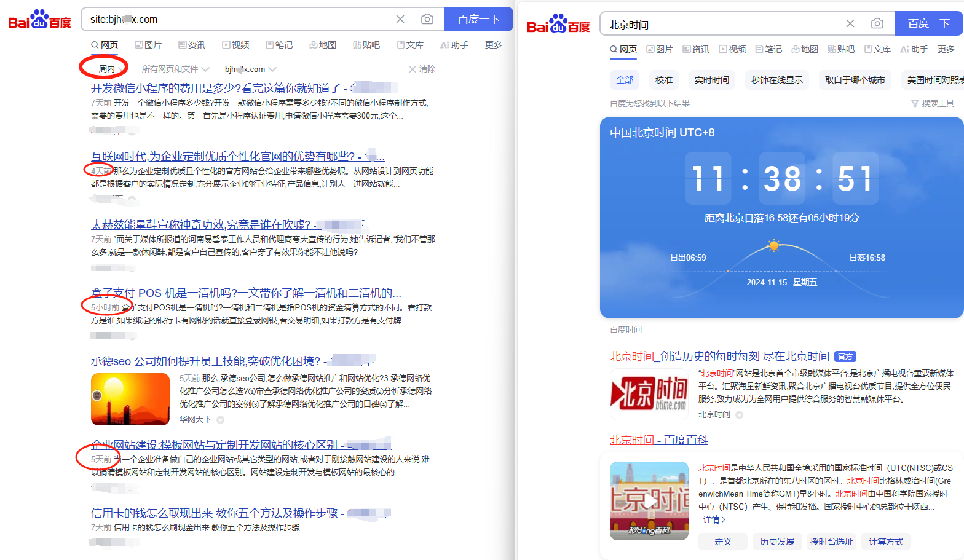
Task: Click the 中国北京时间 UTC+8 clock card
Action: (x=781, y=218)
